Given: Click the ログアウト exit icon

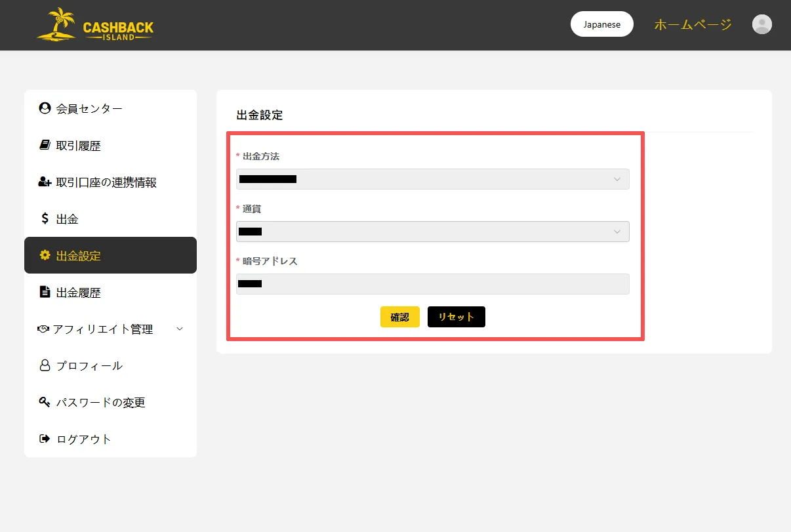Looking at the screenshot, I should click(45, 439).
